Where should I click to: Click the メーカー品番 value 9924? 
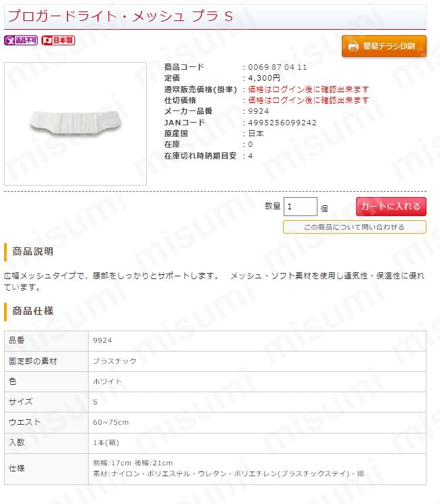(x=259, y=111)
